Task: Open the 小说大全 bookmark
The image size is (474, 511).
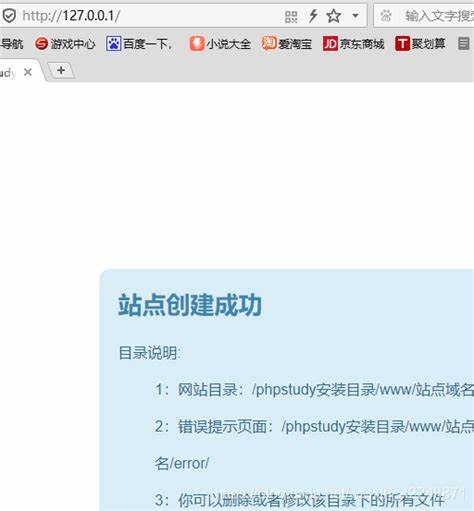Action: (x=220, y=44)
